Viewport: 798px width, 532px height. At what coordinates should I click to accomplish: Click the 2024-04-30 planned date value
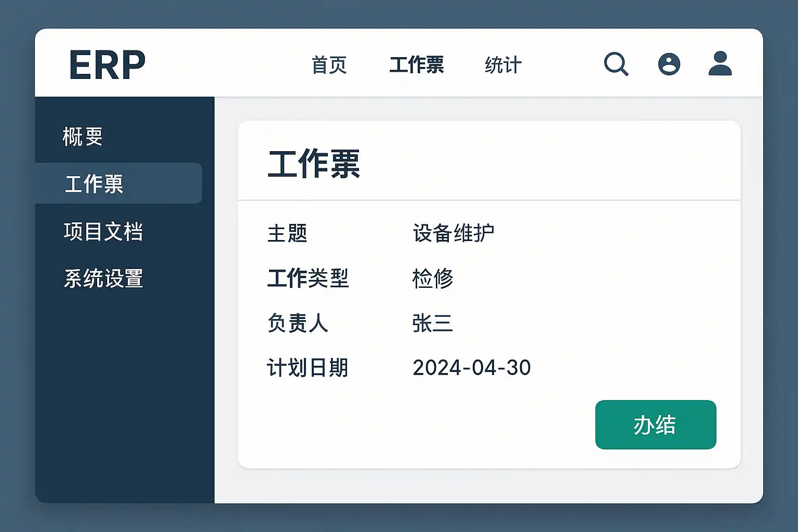point(471,368)
